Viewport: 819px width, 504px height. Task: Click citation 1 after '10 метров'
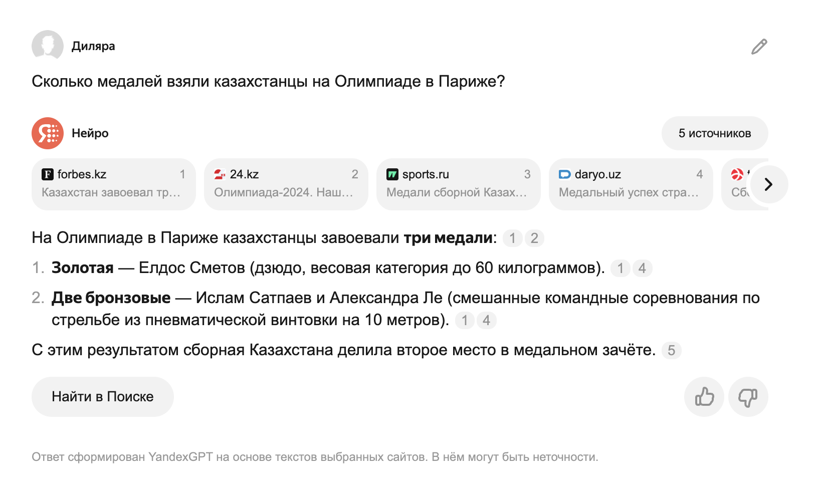pos(465,320)
